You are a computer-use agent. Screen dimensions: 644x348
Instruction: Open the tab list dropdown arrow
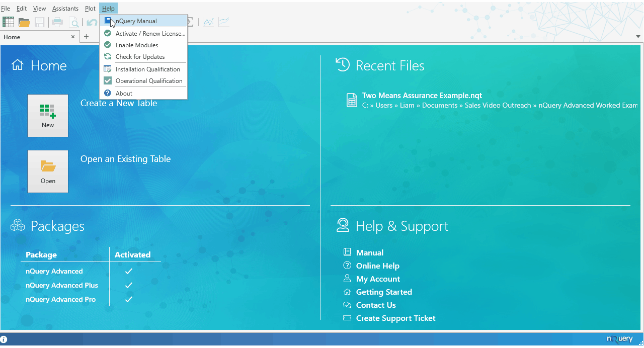coord(638,37)
